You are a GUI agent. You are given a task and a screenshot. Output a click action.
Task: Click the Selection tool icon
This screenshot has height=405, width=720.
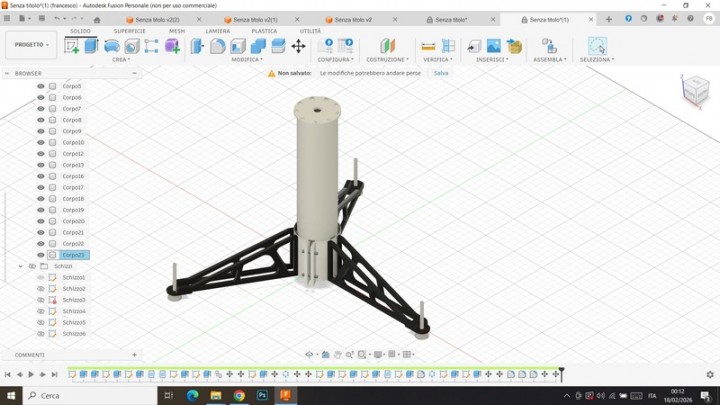(597, 46)
